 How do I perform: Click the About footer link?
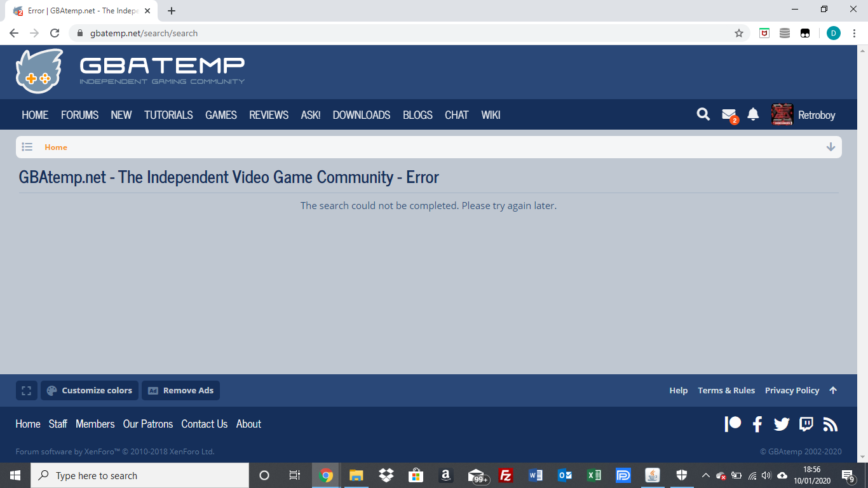(x=248, y=424)
